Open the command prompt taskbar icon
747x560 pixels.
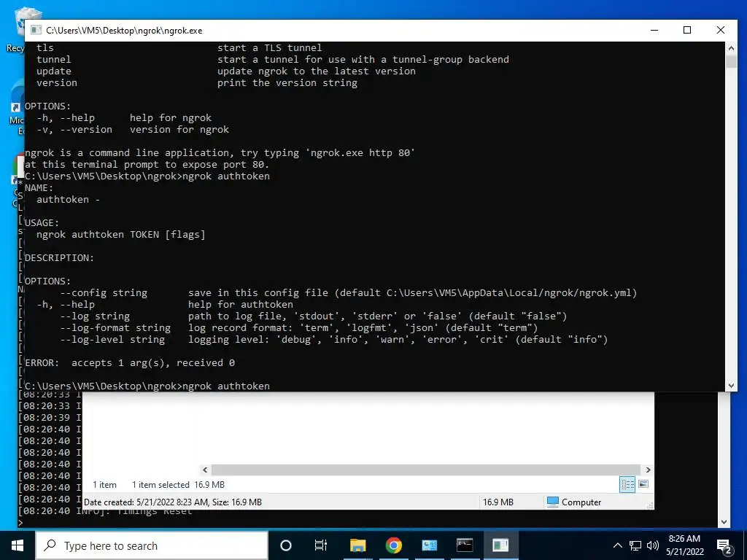(x=465, y=545)
